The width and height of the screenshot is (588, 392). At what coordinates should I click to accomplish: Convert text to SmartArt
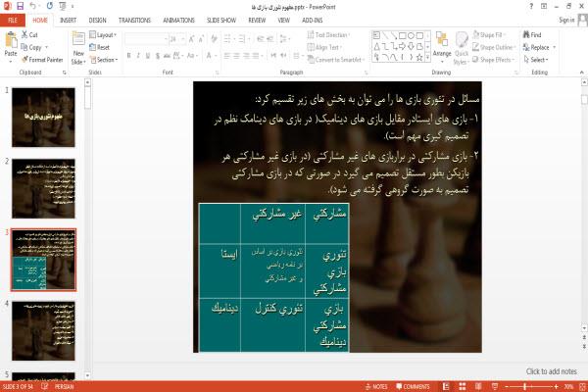(x=335, y=60)
